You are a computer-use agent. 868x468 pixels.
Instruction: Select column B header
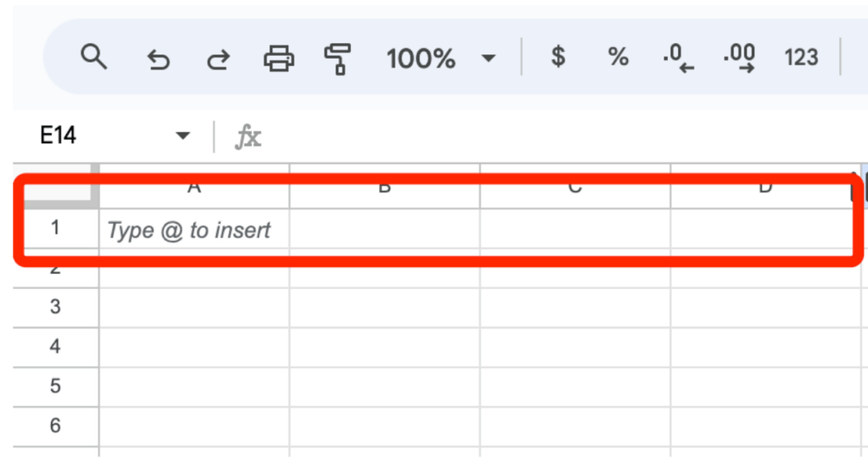[x=384, y=187]
